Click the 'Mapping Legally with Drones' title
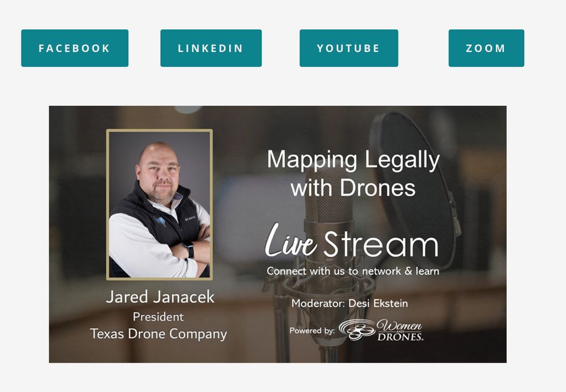The width and height of the screenshot is (566, 392). click(x=353, y=174)
